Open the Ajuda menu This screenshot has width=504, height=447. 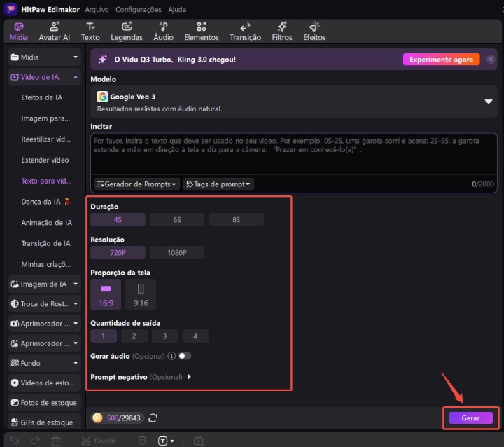[177, 9]
